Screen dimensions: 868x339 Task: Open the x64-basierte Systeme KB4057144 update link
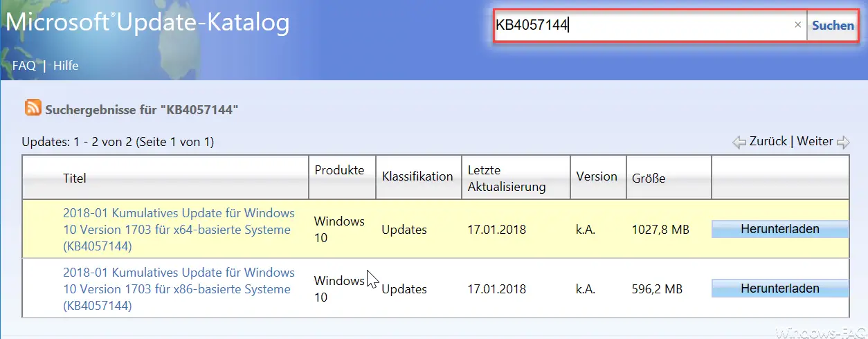(x=179, y=229)
